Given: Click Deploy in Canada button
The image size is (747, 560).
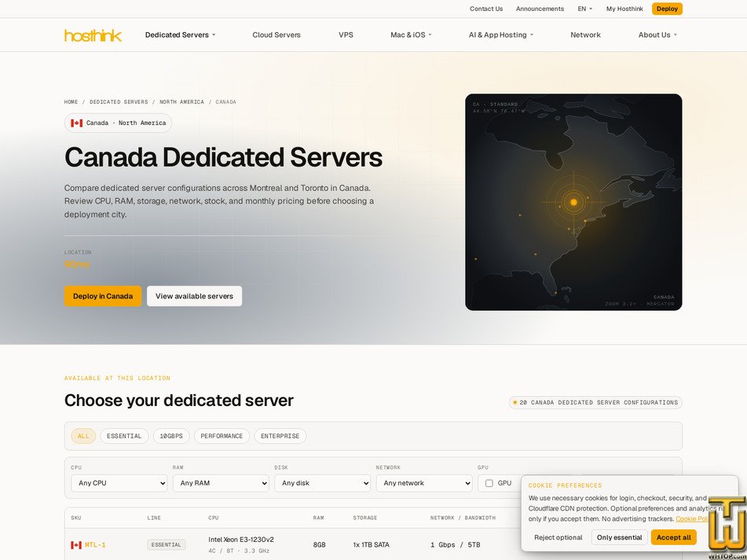Looking at the screenshot, I should pos(103,296).
